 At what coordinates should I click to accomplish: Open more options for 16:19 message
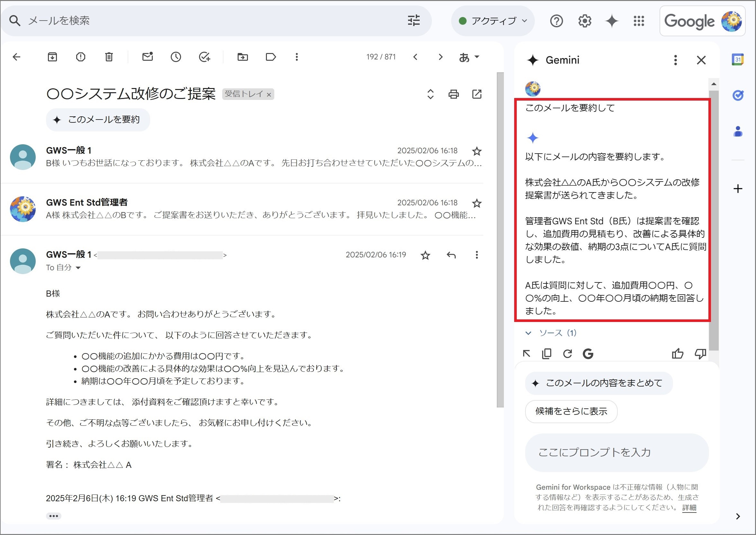click(477, 255)
